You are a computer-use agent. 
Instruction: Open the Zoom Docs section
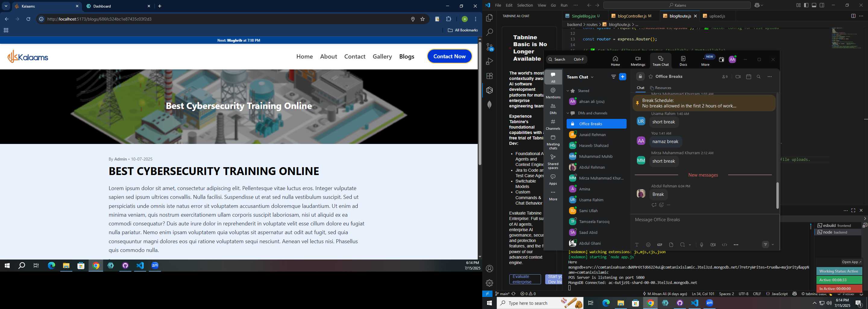tap(683, 61)
